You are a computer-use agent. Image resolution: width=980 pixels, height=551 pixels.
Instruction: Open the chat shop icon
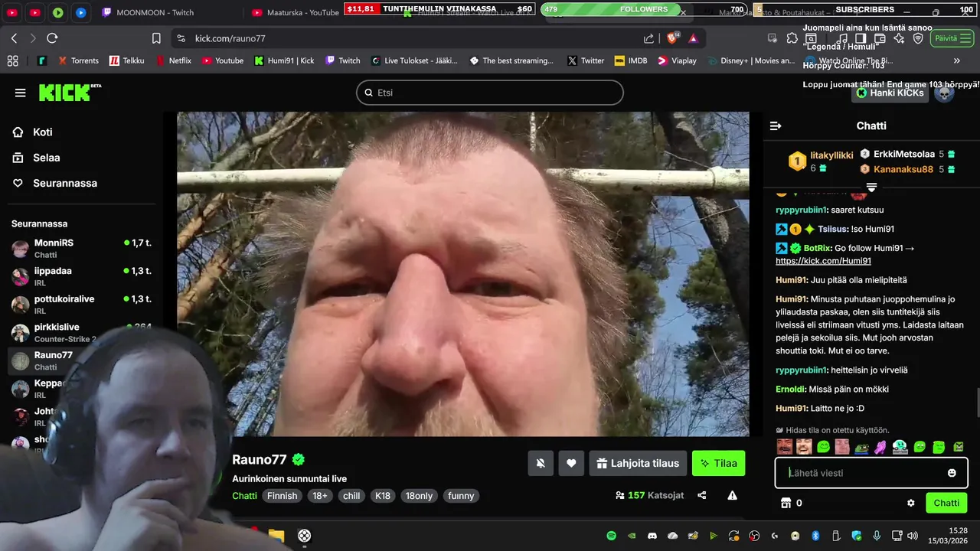785,503
